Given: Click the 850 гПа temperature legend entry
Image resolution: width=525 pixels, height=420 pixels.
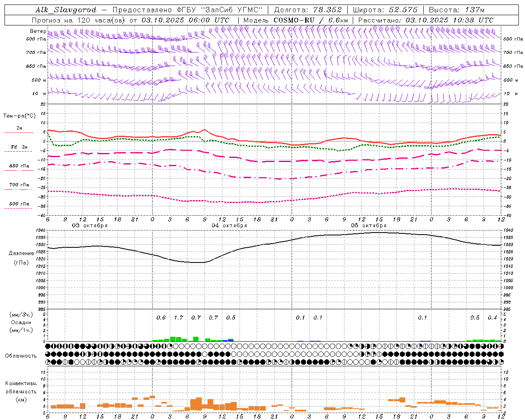Looking at the screenshot, I should pyautogui.click(x=19, y=166).
